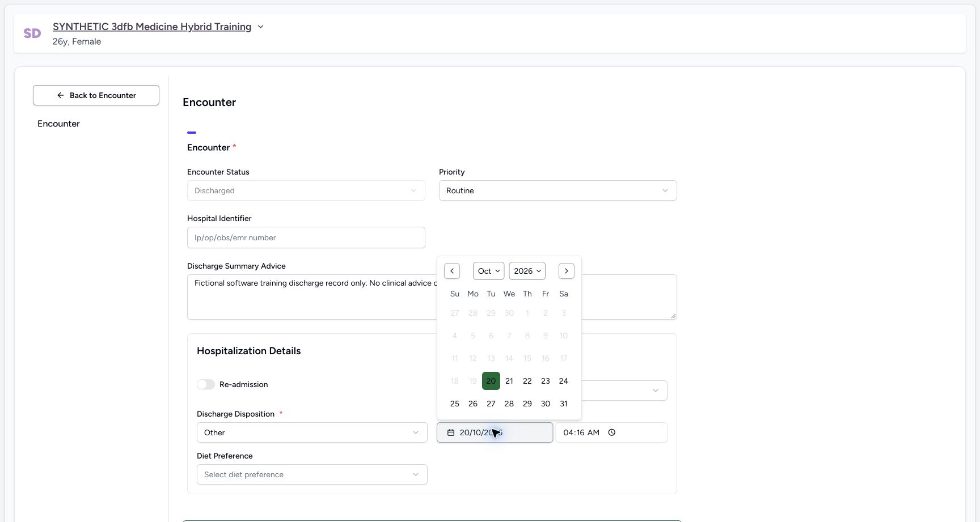Select day 27 in the bottom calendar row

[x=491, y=404]
